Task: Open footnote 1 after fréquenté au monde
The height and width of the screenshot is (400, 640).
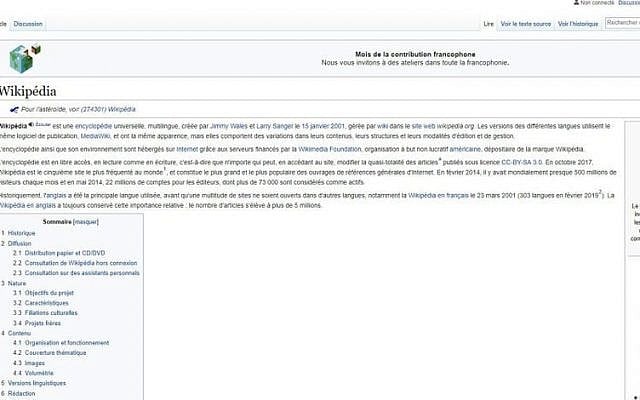Action: coord(165,169)
